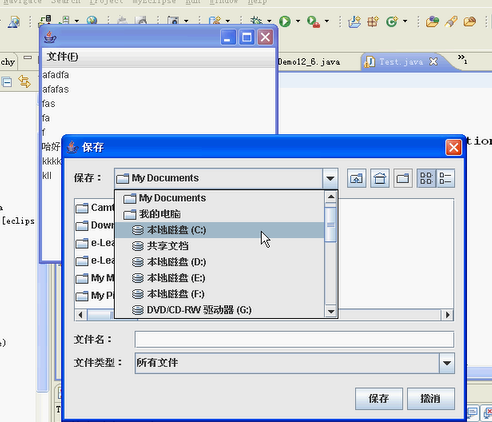Click scroll up arrow in location list
Viewport: 492px width, 422px height.
click(x=331, y=197)
